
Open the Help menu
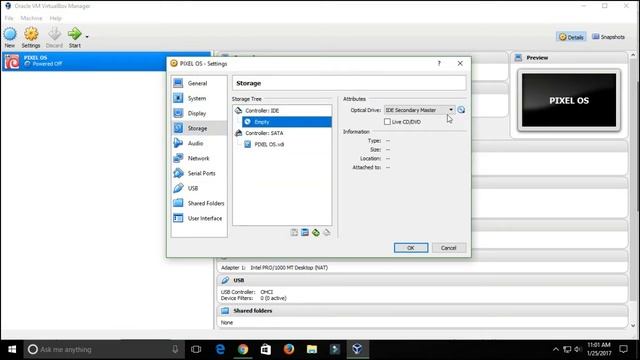56,18
